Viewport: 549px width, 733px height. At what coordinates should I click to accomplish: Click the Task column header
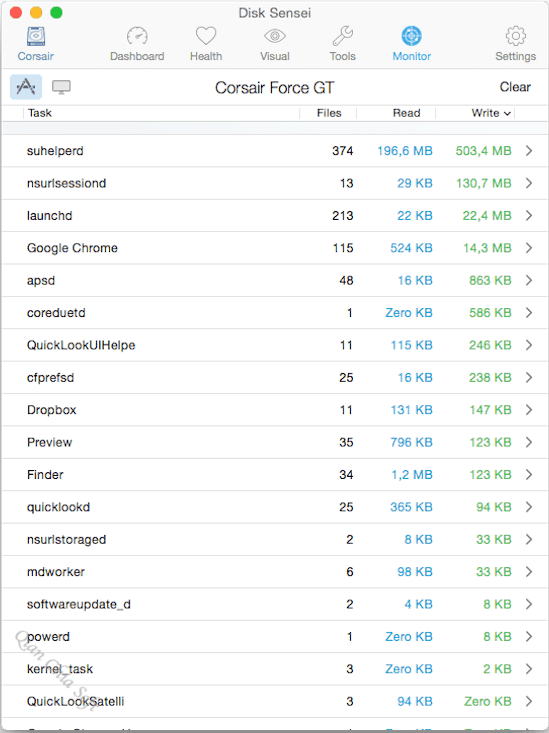coord(40,113)
